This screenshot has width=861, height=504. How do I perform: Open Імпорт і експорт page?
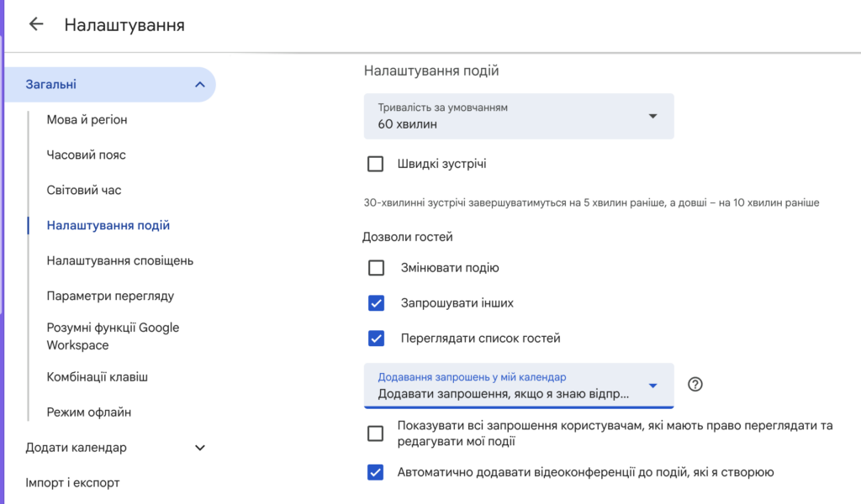pyautogui.click(x=72, y=483)
